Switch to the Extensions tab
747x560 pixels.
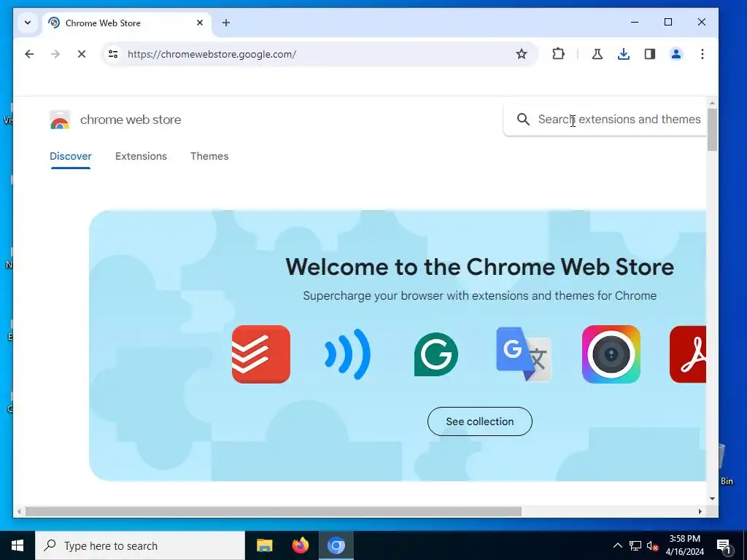(x=141, y=156)
